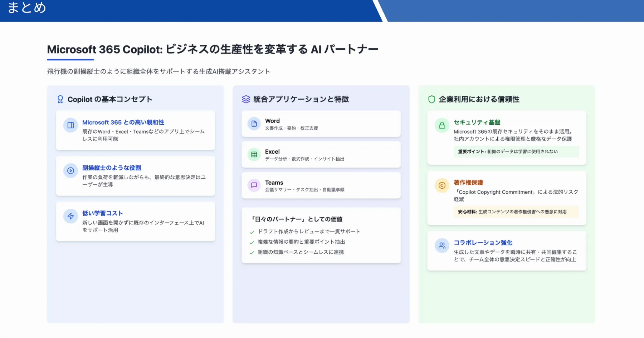The width and height of the screenshot is (644, 338).
Task: Select the bold "Teams" card title
Action: 274,183
